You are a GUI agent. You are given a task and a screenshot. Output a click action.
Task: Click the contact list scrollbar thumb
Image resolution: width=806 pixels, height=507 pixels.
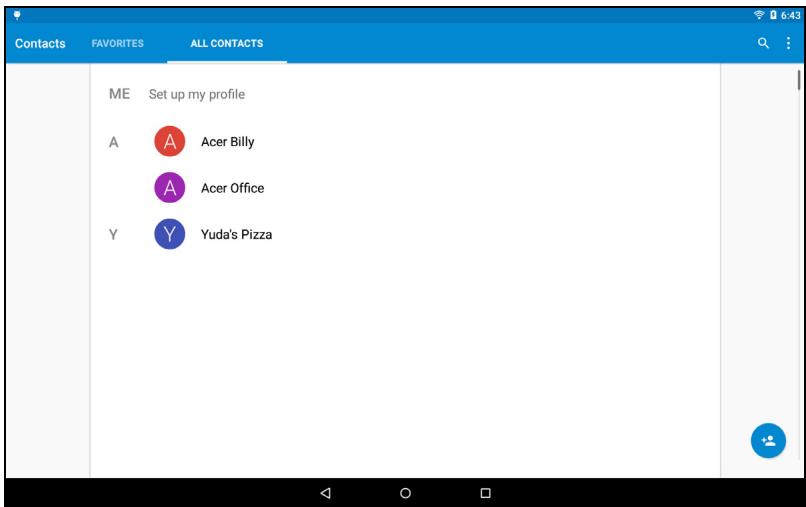click(x=799, y=80)
